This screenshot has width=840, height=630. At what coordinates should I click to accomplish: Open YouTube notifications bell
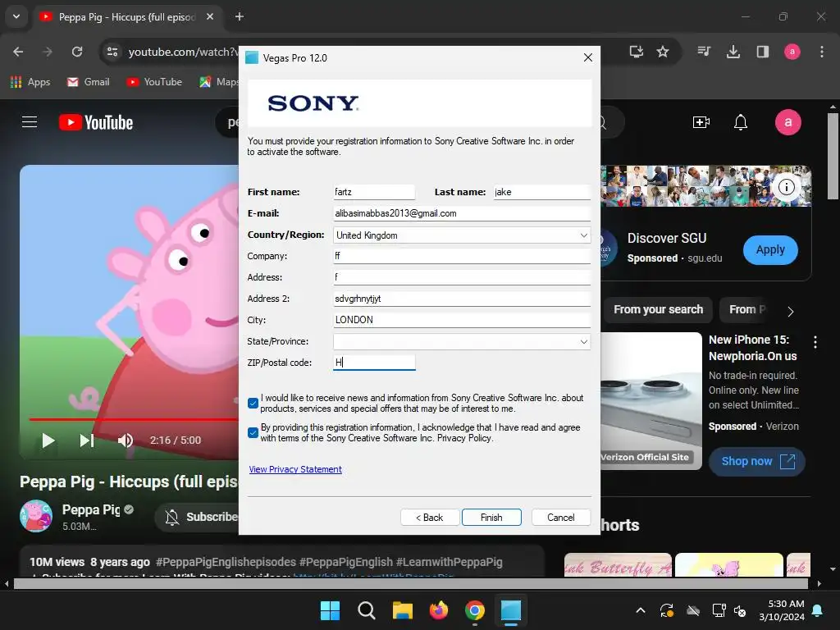click(x=741, y=122)
